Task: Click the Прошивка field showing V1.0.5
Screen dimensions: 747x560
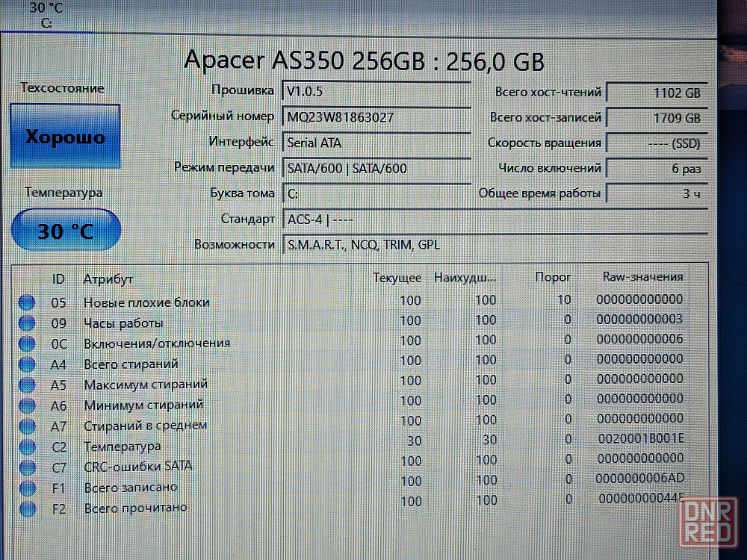Action: [x=376, y=91]
